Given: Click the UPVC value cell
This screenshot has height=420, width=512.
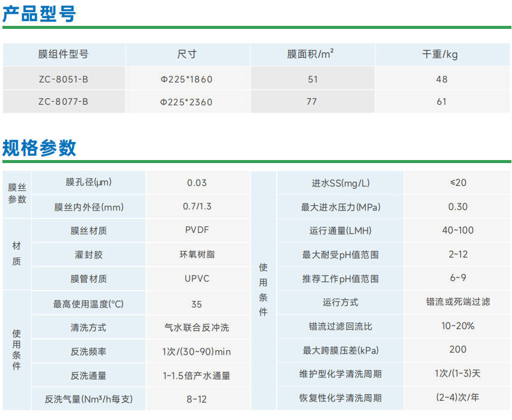Looking at the screenshot, I should click(197, 279).
